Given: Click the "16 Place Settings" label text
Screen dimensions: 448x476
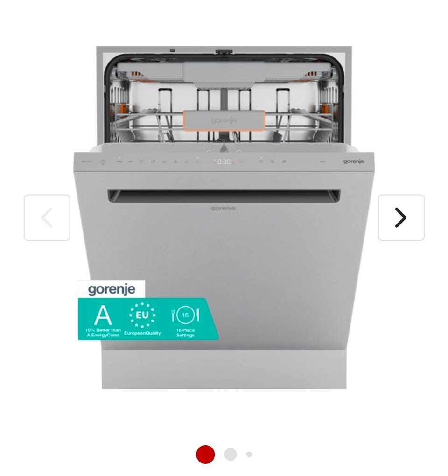Looking at the screenshot, I should [185, 333].
